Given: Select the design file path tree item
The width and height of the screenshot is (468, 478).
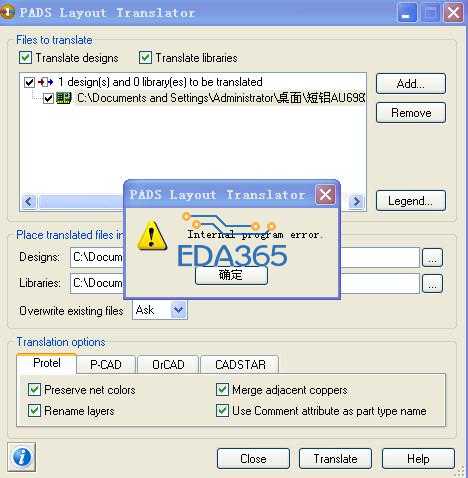Looking at the screenshot, I should (x=221, y=98).
